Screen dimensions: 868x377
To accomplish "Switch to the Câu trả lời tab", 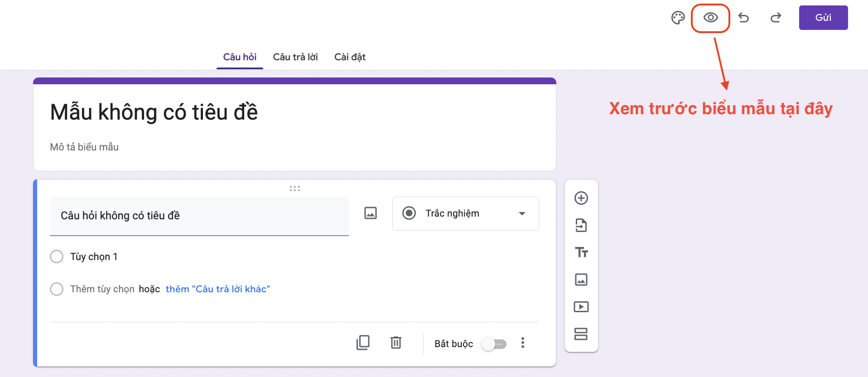I will pos(295,57).
